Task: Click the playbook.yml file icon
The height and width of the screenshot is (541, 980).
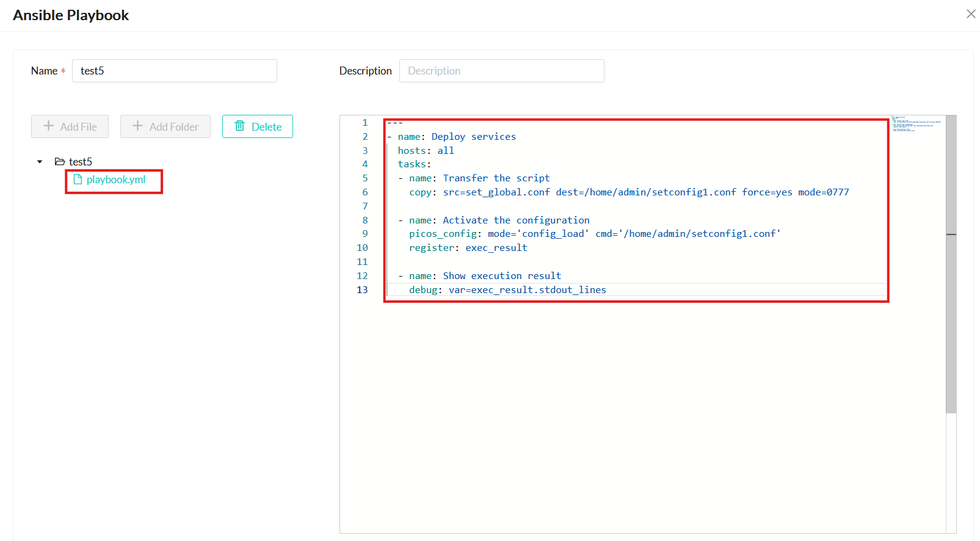Action: pos(78,180)
